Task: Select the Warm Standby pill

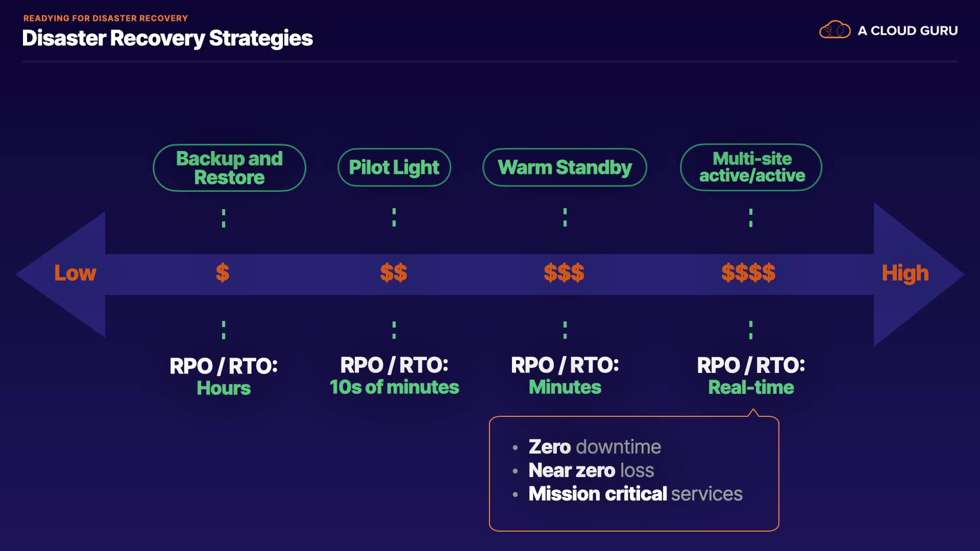Action: (565, 167)
